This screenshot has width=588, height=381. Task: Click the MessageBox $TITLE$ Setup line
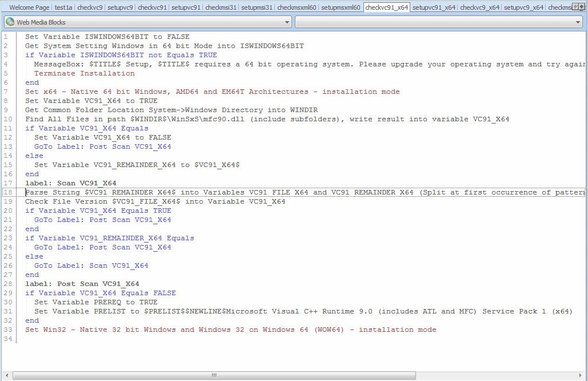310,64
